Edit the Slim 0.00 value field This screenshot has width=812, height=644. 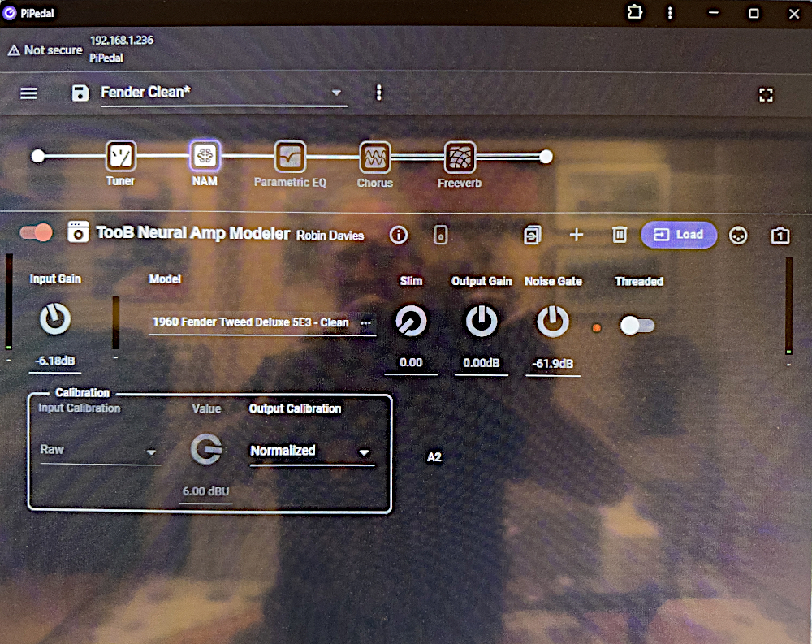pyautogui.click(x=411, y=363)
